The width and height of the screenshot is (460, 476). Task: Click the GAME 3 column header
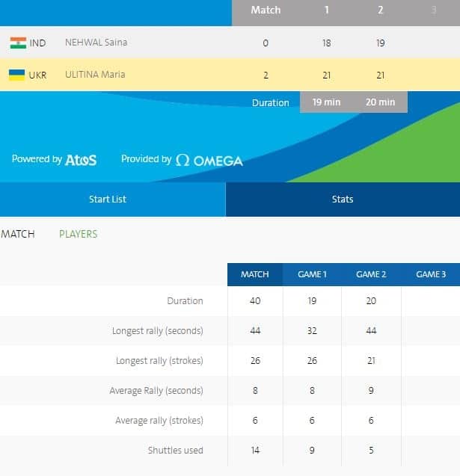pos(430,274)
